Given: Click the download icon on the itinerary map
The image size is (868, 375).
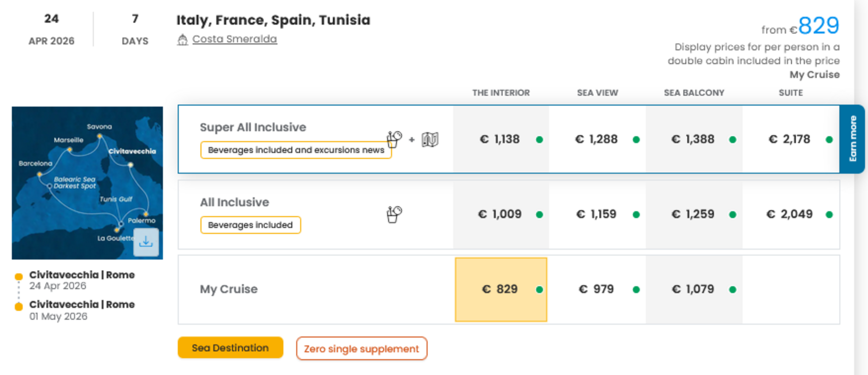Looking at the screenshot, I should coord(146,242).
